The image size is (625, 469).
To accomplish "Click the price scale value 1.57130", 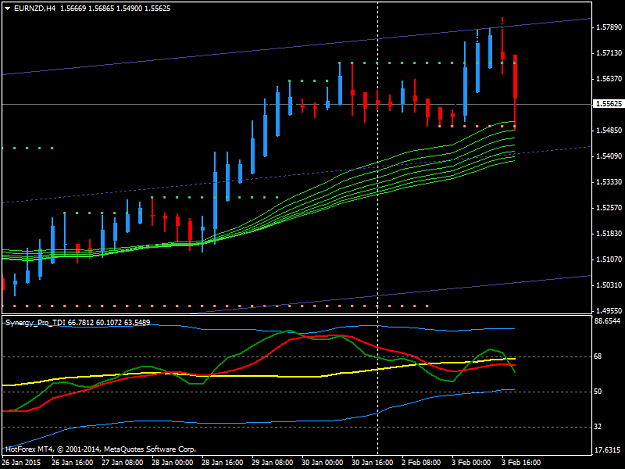I will click(x=609, y=53).
